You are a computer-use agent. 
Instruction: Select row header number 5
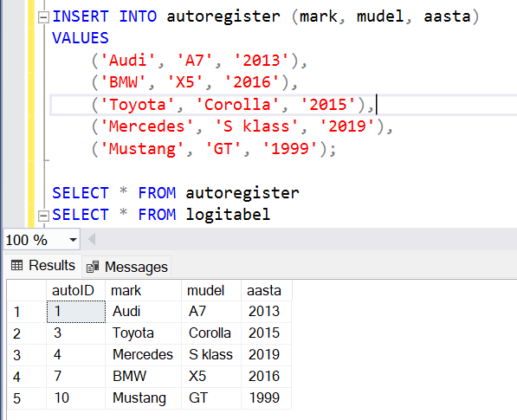click(27, 398)
